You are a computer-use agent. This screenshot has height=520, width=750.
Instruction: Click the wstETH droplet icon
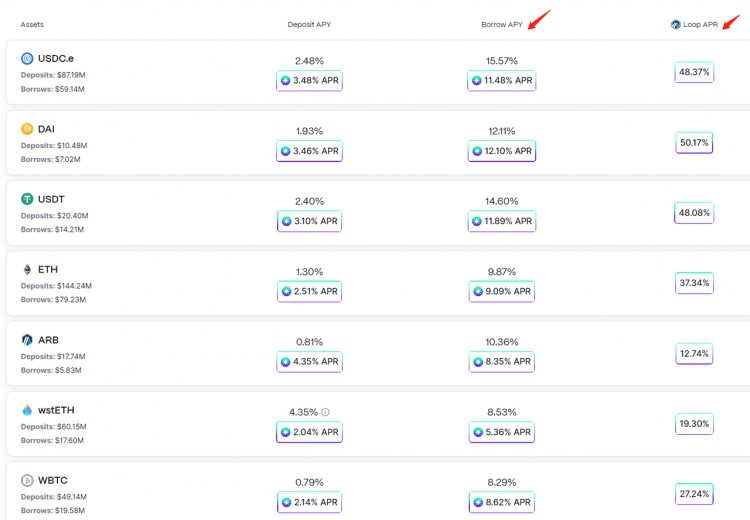point(27,410)
